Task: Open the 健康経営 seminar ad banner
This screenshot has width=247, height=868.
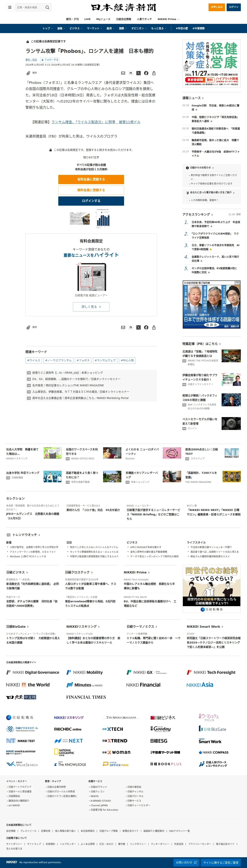Action: 212,63
